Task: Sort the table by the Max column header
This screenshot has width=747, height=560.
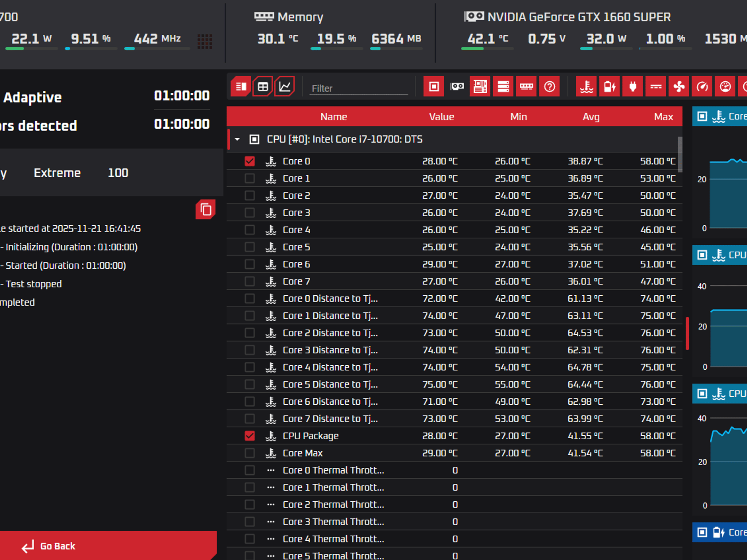Action: click(663, 117)
